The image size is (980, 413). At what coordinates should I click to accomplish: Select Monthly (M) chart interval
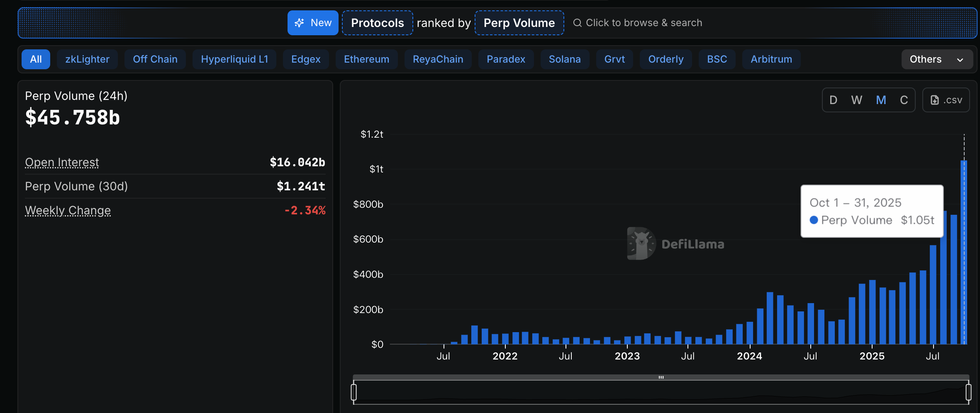click(x=881, y=100)
